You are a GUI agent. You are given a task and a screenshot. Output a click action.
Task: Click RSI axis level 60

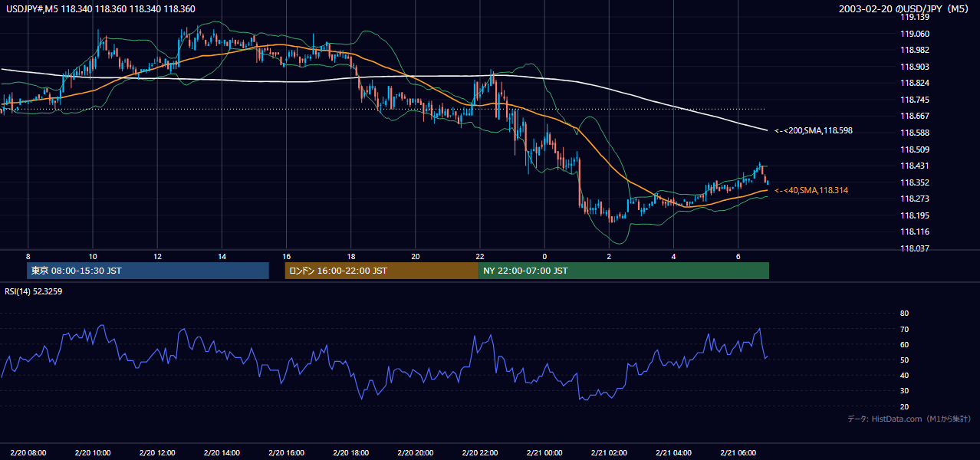pyautogui.click(x=904, y=344)
